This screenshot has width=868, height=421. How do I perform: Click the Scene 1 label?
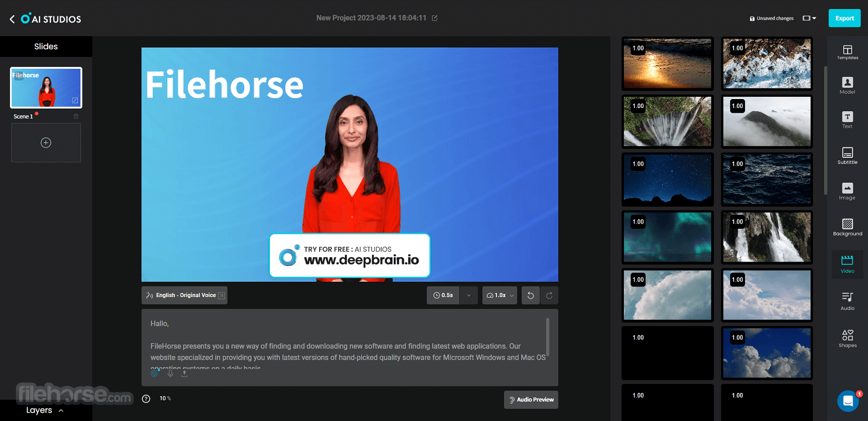(23, 117)
